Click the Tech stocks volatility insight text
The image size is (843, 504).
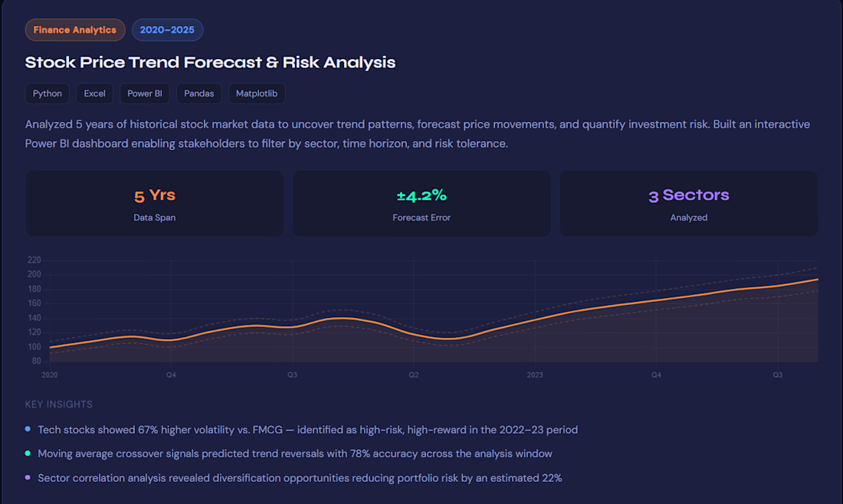[x=307, y=430]
